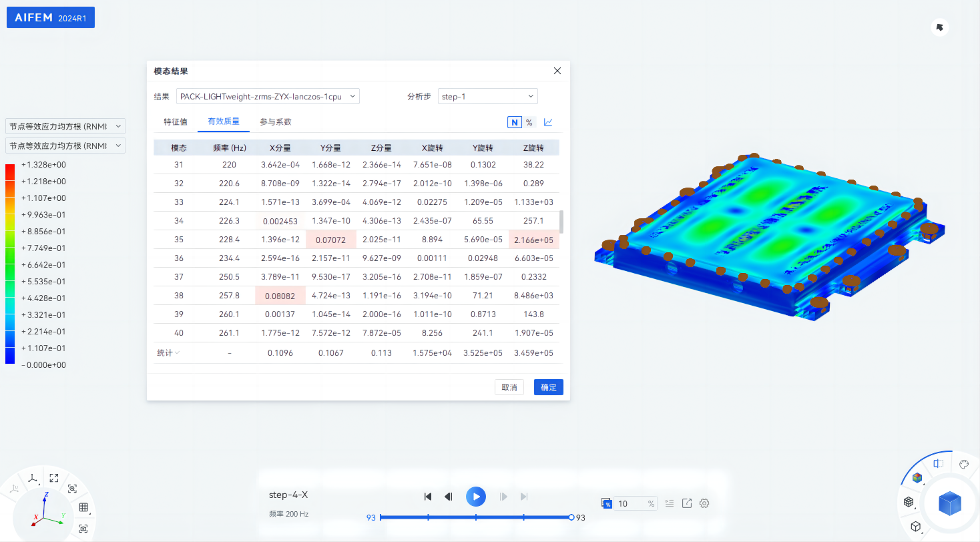Click the X分量 column header
Image resolution: width=980 pixels, height=542 pixels.
(280, 148)
